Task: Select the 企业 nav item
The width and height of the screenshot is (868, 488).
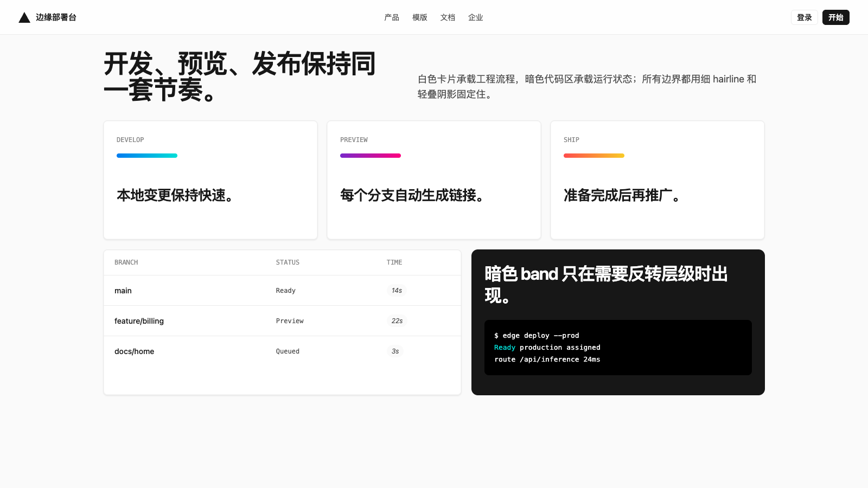Action: 476,17
